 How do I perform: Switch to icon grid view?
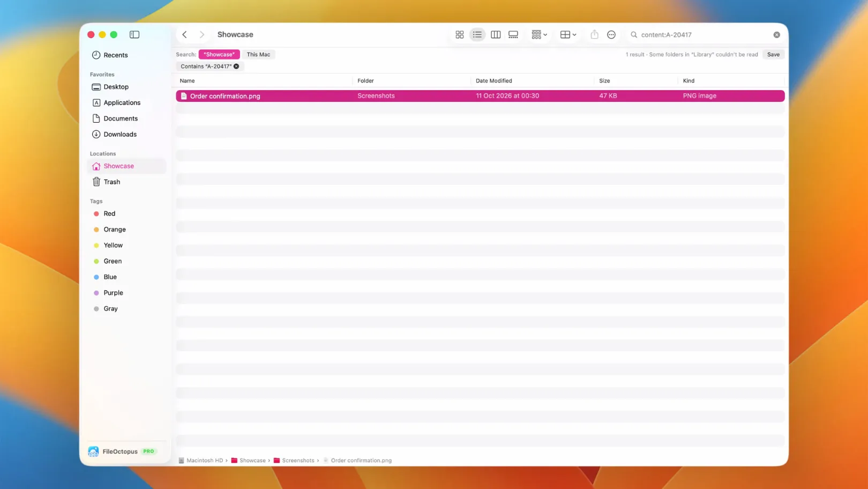pos(460,34)
